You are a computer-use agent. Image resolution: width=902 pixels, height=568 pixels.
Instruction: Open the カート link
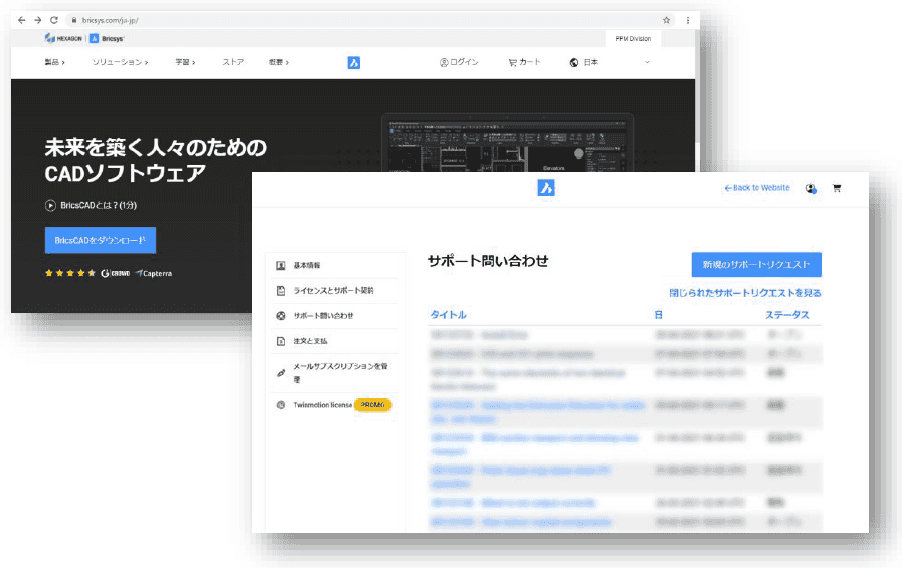pos(524,62)
